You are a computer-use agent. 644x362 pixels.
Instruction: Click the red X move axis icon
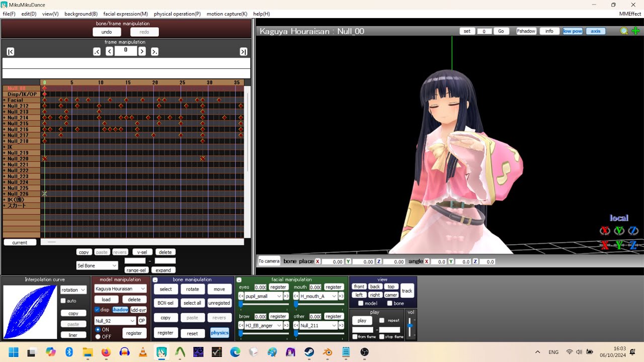point(605,245)
